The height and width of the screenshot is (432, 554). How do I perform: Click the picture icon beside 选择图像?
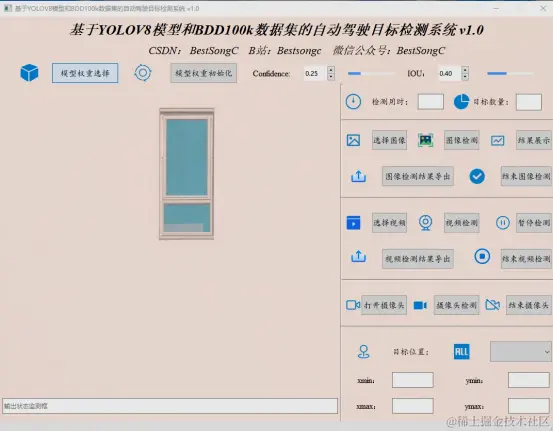tap(353, 140)
